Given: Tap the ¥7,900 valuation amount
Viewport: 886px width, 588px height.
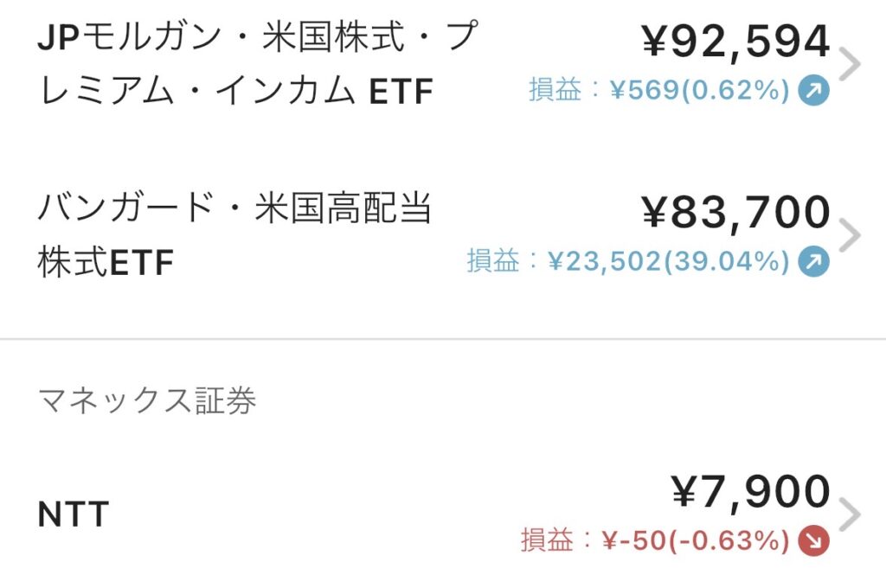Looking at the screenshot, I should coord(750,493).
